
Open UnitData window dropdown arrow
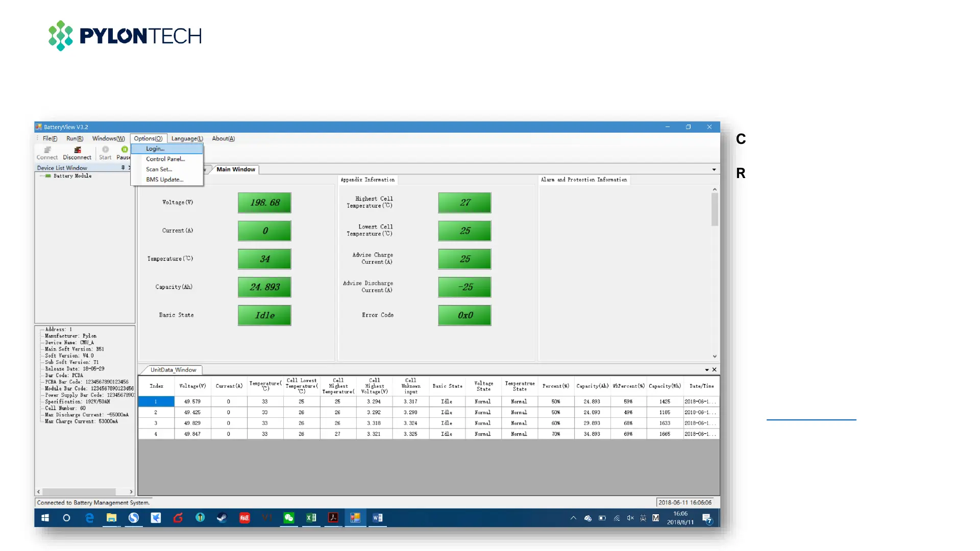pos(707,370)
